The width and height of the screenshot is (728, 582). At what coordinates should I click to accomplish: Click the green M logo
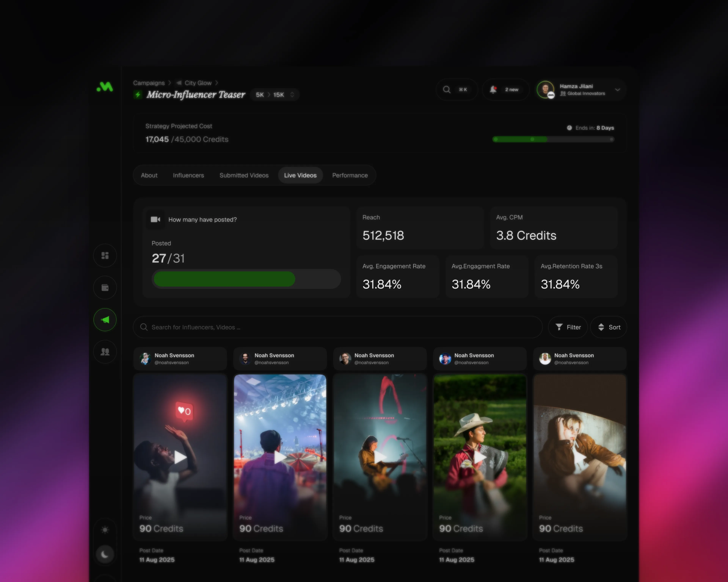(105, 87)
